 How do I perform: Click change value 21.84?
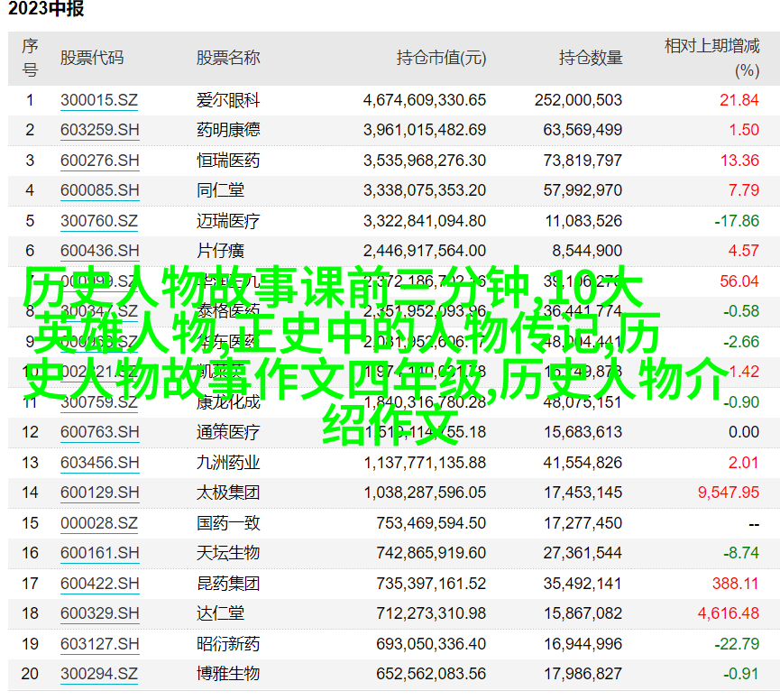[x=739, y=100]
